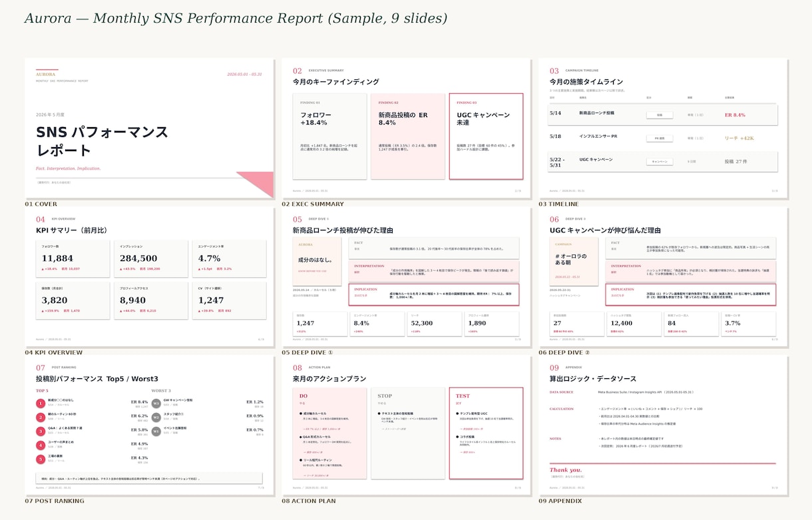
Task: Click the PR 連携 tag in the 5/18 row
Action: 660,138
